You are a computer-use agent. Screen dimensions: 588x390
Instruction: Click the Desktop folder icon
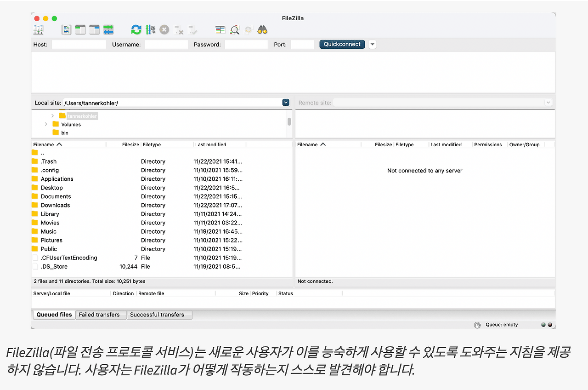(35, 188)
